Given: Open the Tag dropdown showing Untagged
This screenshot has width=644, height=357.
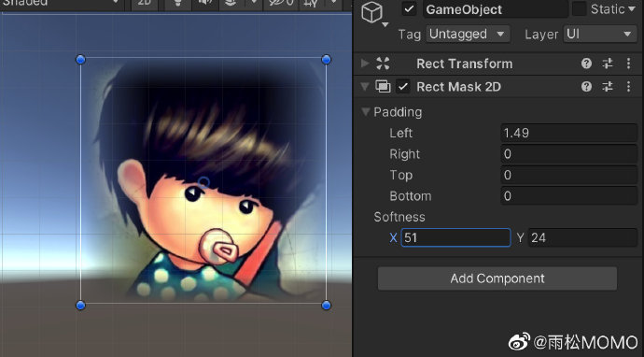Looking at the screenshot, I should click(x=468, y=35).
